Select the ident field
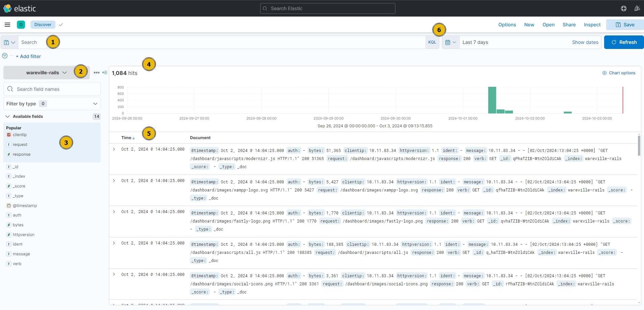 pyautogui.click(x=18, y=244)
